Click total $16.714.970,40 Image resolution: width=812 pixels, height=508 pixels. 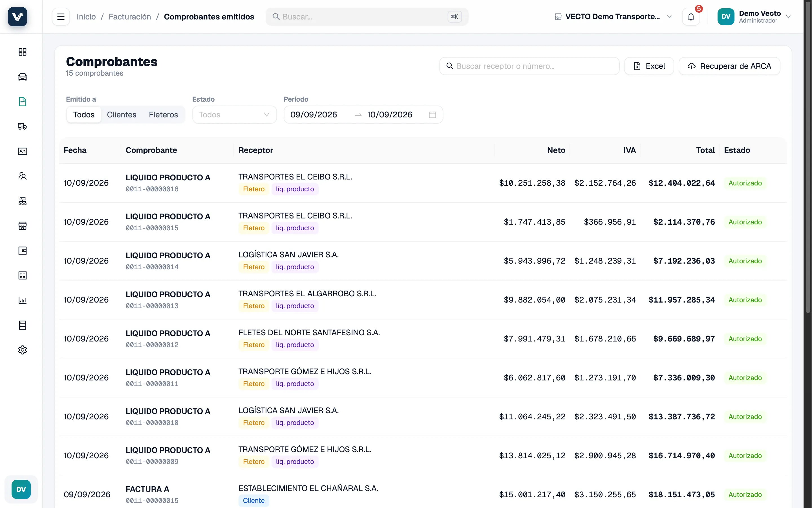[x=681, y=456]
